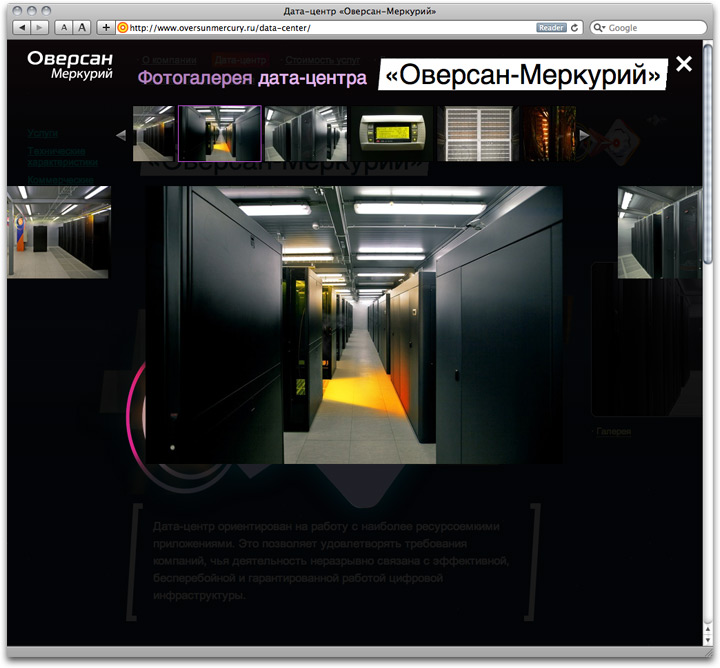Image resolution: width=720 pixels, height=668 pixels.
Task: Click the Google search field
Action: 655,28
